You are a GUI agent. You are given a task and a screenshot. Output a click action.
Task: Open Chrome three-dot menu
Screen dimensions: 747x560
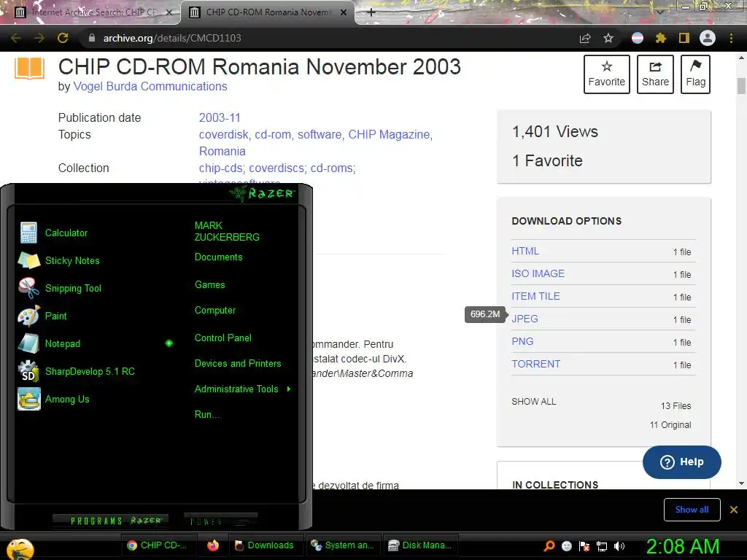coord(731,38)
